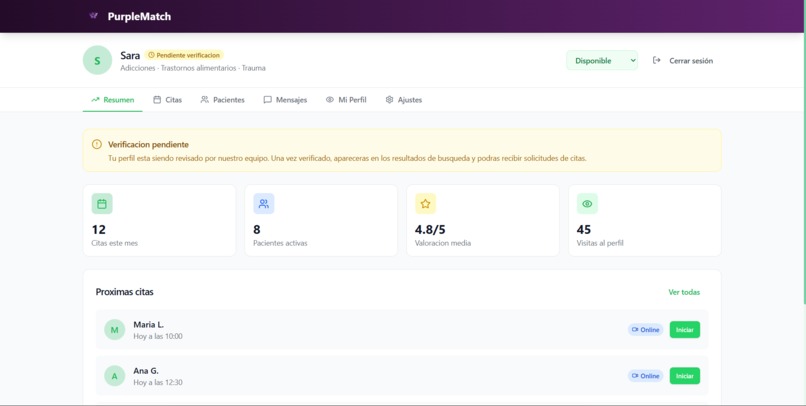Open the Mensajes tab
The width and height of the screenshot is (806, 406).
(x=285, y=100)
